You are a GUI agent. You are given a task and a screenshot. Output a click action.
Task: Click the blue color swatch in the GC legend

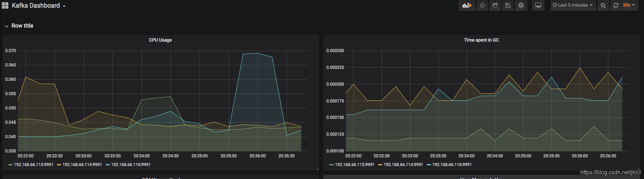429,165
